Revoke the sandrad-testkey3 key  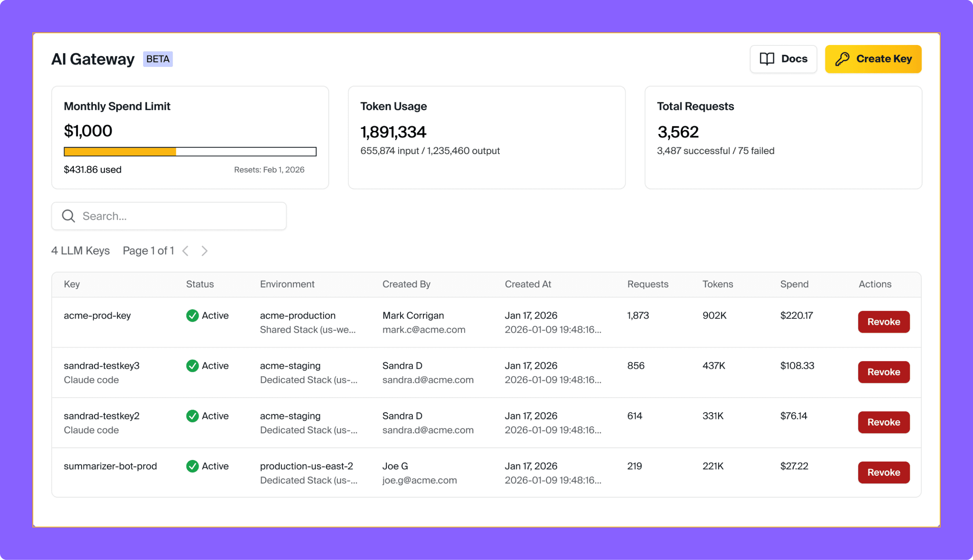[x=883, y=372]
